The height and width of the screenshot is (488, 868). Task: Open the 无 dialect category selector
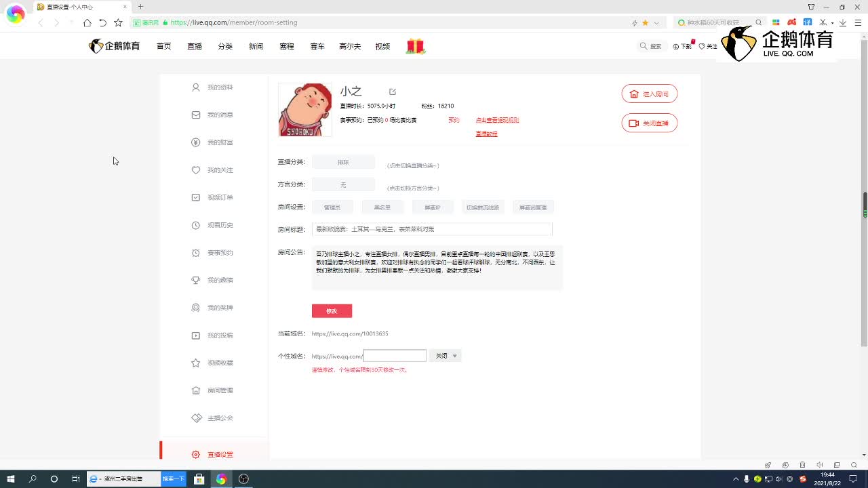pos(343,185)
